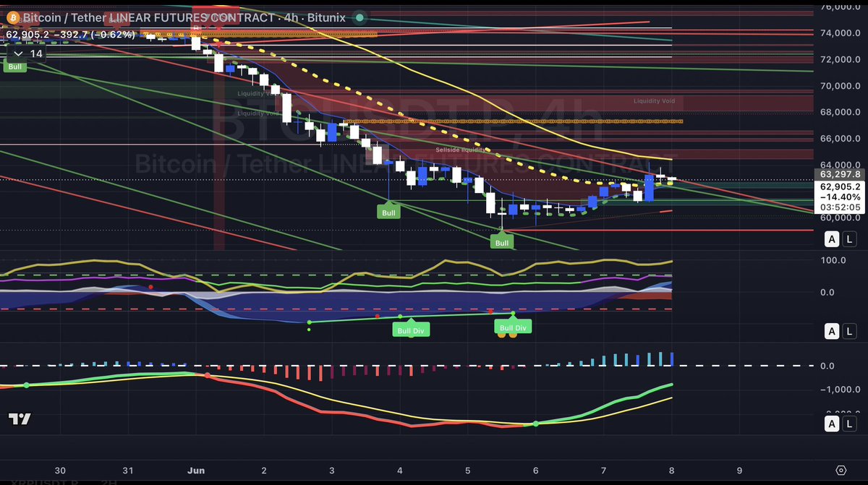Toggle log scale L on oscillator pane
The height and width of the screenshot is (485, 868).
point(849,332)
